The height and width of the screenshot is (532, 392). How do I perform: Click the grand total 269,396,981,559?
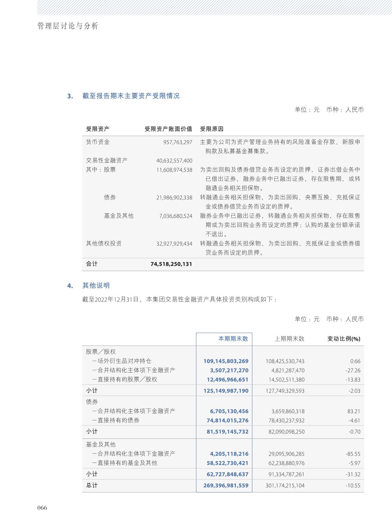[226, 486]
